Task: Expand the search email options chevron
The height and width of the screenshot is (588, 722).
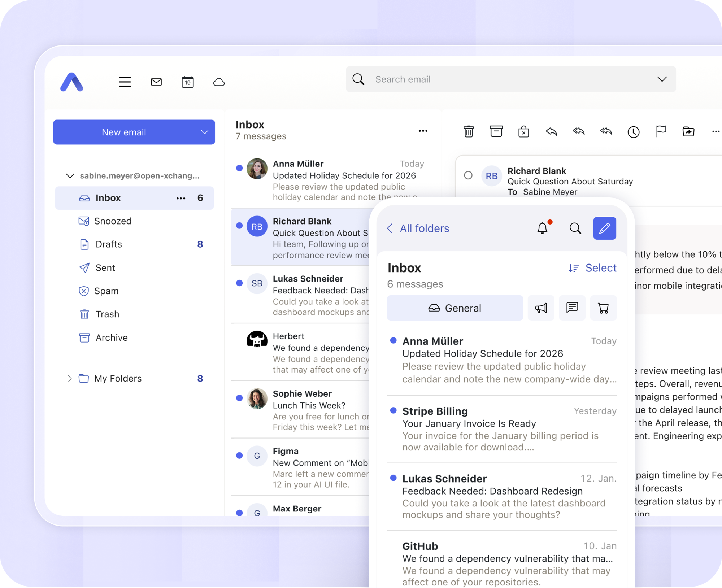Action: 662,79
